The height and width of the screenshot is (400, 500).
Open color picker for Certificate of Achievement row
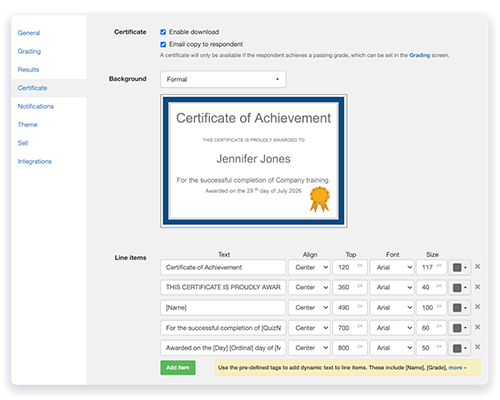[x=460, y=267]
